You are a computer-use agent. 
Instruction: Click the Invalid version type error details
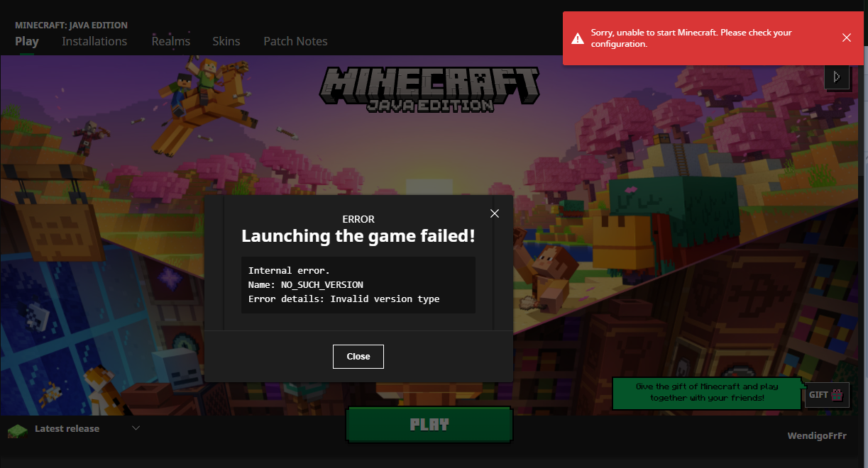385,299
